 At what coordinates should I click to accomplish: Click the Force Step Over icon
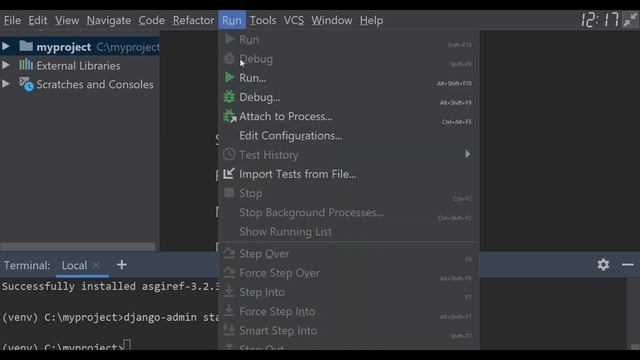(x=229, y=272)
